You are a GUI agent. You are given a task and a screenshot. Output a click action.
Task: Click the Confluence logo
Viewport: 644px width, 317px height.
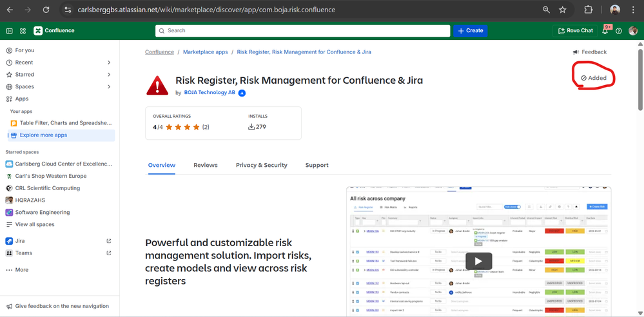coord(54,31)
